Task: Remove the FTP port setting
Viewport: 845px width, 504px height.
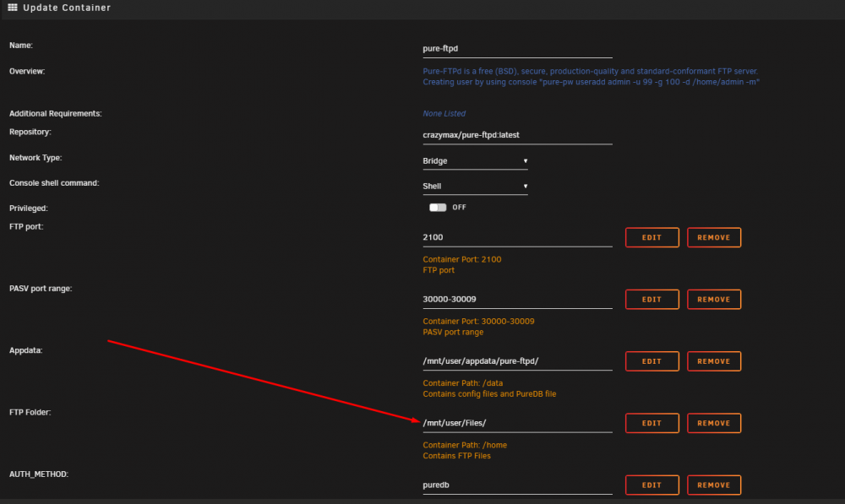Action: [x=714, y=237]
